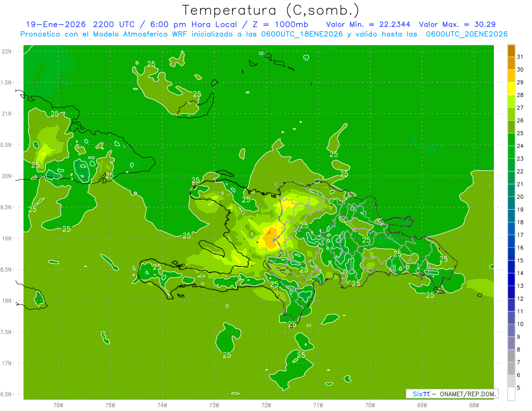This screenshot has height=411, width=532.
Task: Click the legend value '16'
Action: (520, 248)
